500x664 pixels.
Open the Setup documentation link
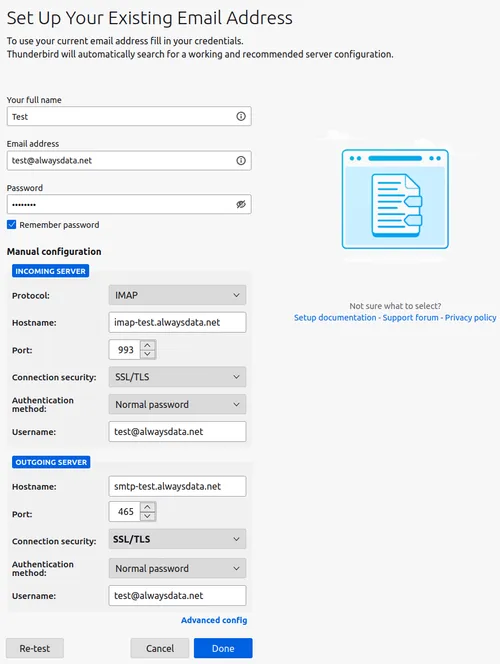click(x=335, y=318)
